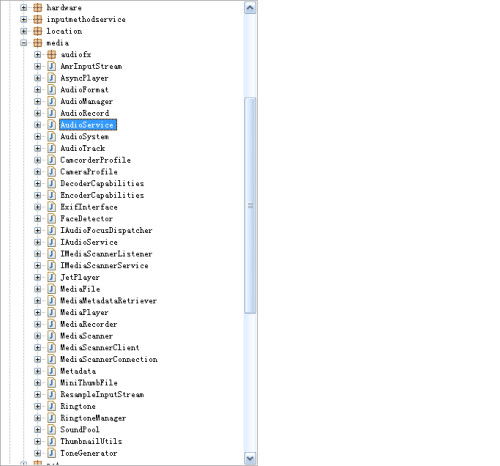
Task: Click the scrollbar down arrow
Action: [x=250, y=458]
